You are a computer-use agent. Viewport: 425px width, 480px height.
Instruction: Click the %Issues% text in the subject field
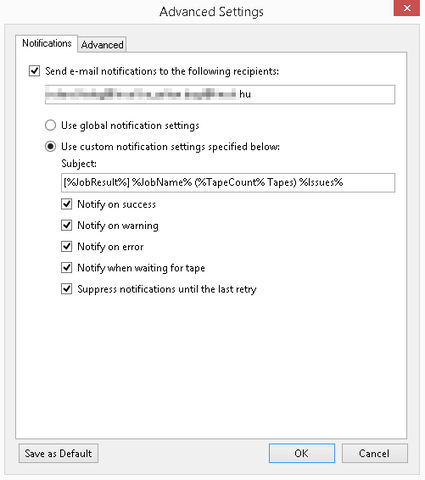(321, 182)
